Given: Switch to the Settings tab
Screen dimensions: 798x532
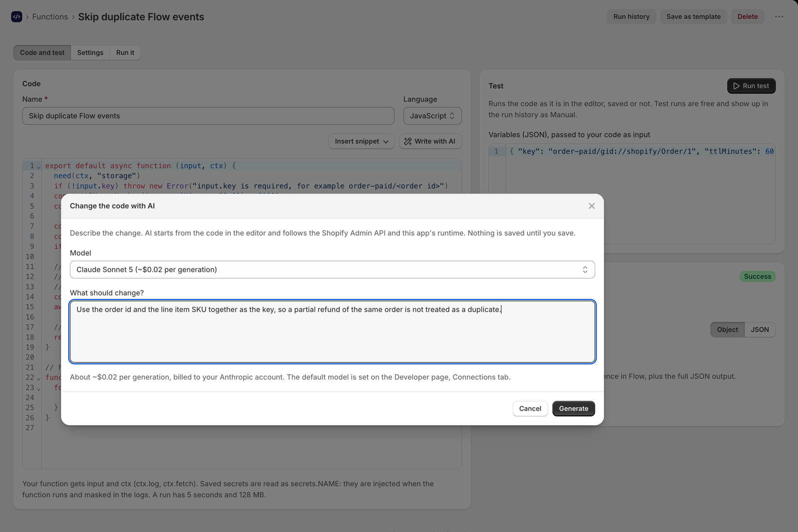Looking at the screenshot, I should 90,53.
